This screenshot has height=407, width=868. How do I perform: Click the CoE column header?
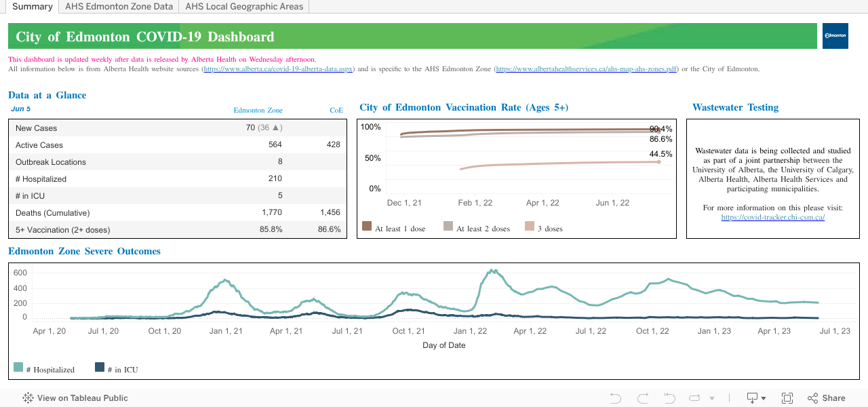tap(336, 110)
